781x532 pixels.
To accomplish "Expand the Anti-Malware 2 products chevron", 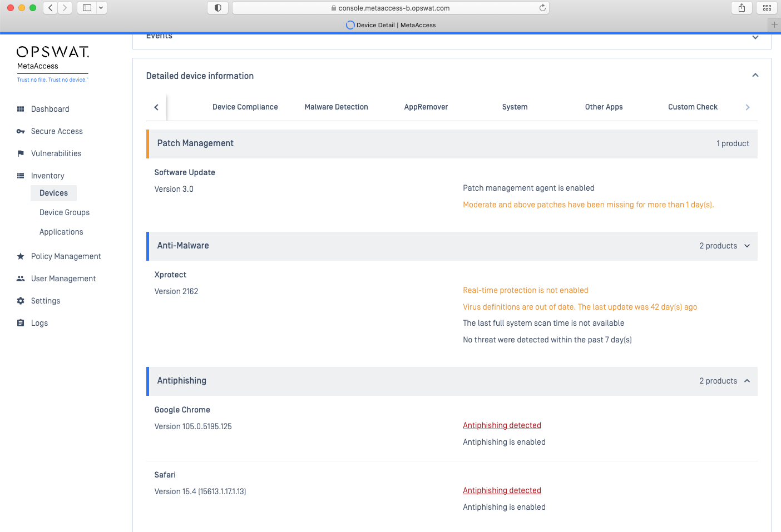I will 747,246.
